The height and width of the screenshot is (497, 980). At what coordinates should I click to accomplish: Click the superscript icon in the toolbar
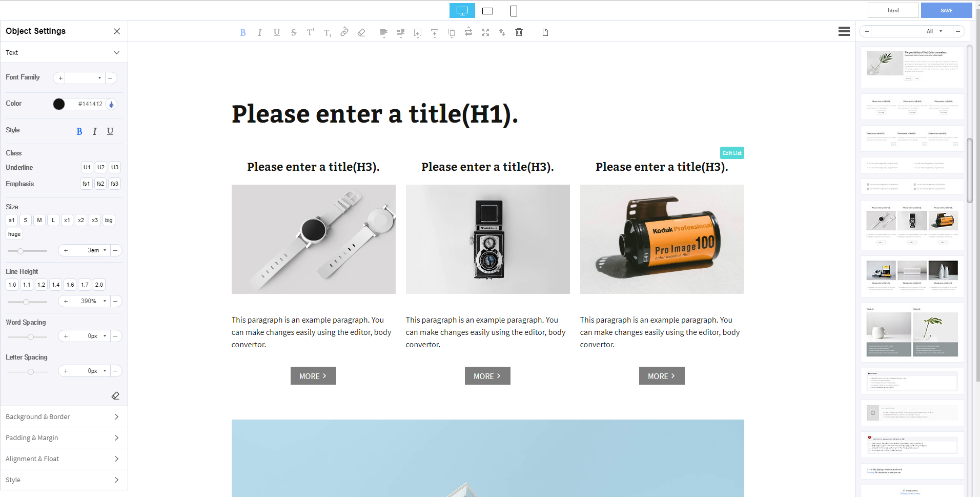(311, 32)
